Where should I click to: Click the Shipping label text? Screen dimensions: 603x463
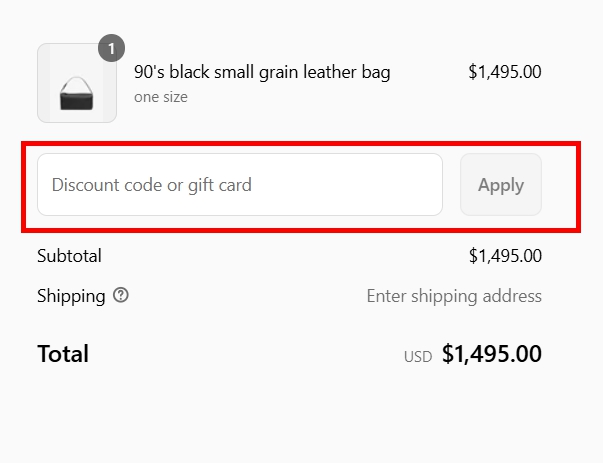pyautogui.click(x=71, y=296)
